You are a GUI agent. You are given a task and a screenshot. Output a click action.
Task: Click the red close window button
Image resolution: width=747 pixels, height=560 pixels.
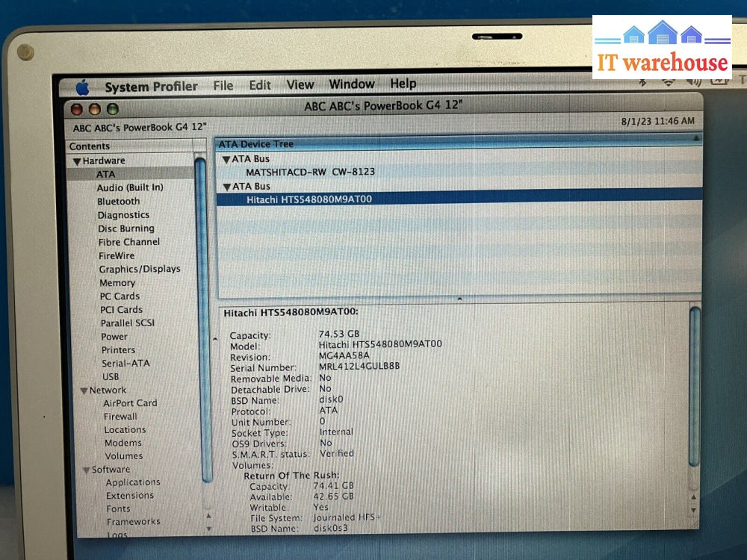coord(75,109)
